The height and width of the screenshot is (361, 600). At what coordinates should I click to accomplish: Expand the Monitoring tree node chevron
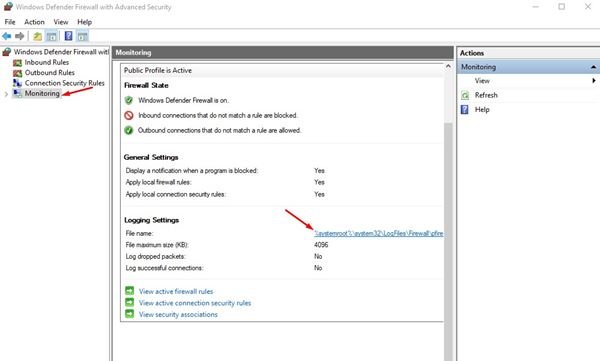pos(6,94)
